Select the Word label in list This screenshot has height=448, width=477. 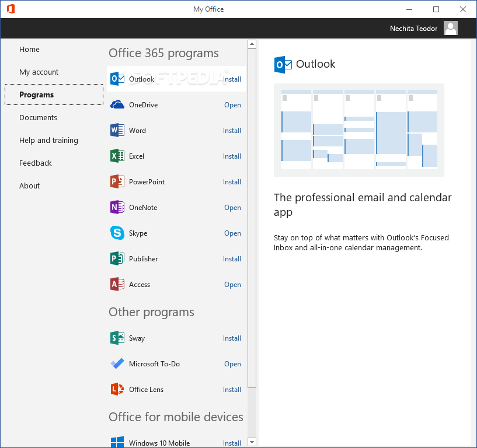click(x=137, y=131)
